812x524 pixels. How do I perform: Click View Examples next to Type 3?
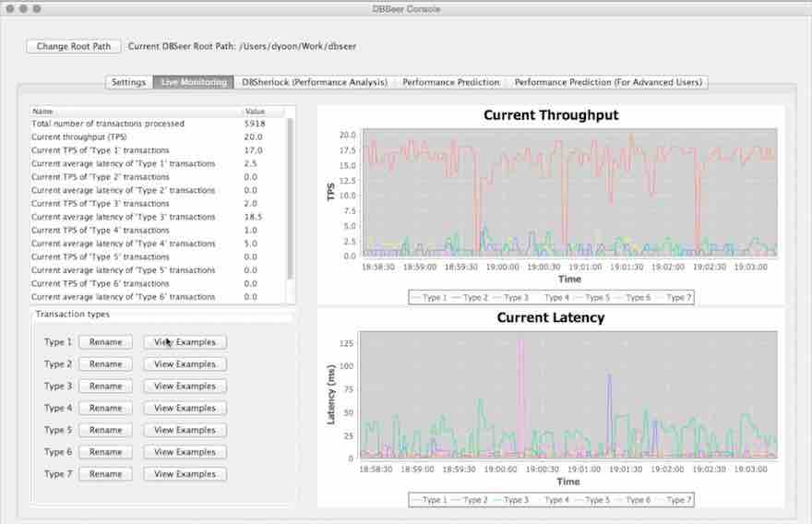point(185,387)
